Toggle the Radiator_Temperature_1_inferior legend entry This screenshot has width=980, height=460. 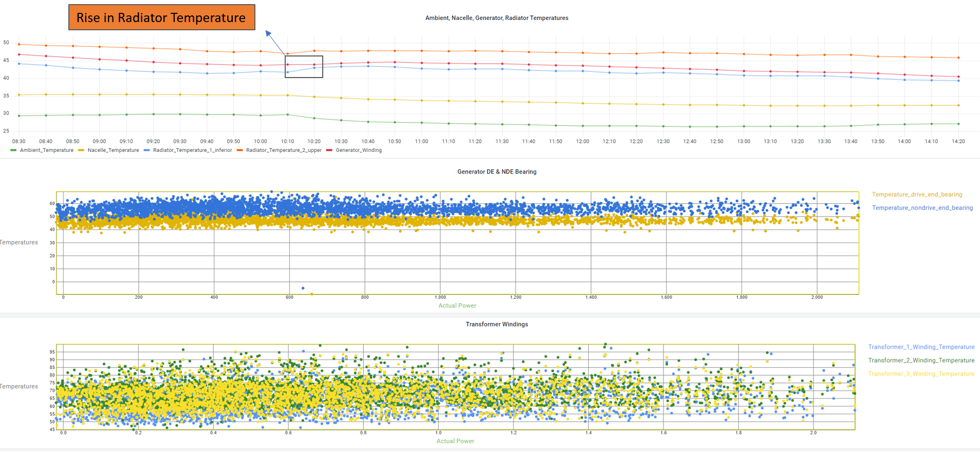tap(188, 150)
